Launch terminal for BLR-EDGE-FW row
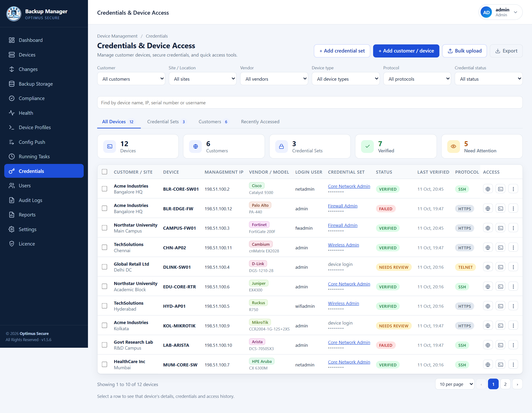The image size is (532, 413). pos(500,208)
